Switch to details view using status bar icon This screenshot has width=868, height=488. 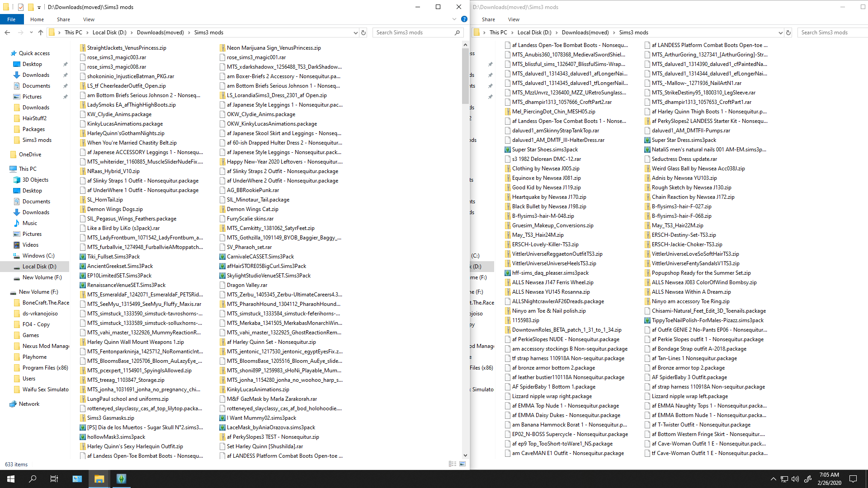click(452, 464)
